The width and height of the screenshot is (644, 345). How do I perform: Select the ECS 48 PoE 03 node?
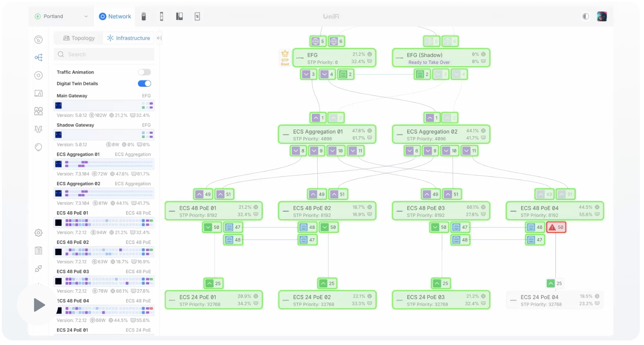click(x=441, y=211)
